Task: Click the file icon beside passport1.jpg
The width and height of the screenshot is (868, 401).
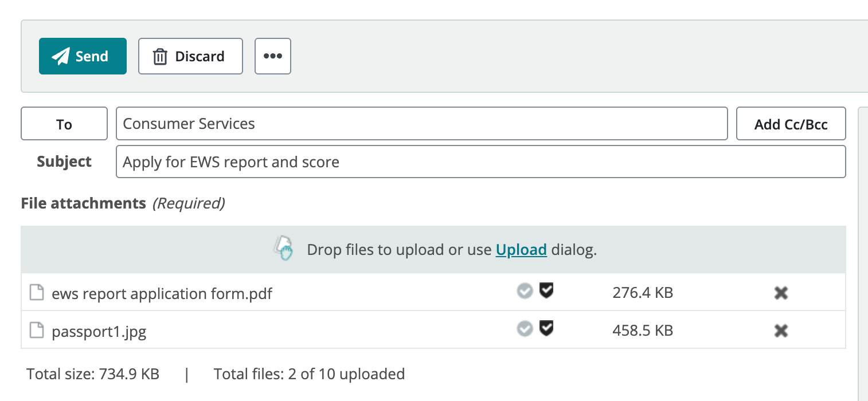Action: click(x=37, y=331)
